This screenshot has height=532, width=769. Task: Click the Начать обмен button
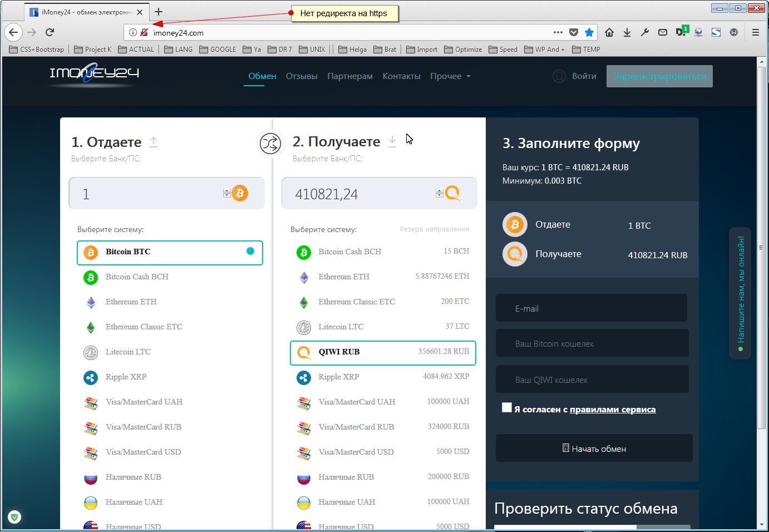594,449
